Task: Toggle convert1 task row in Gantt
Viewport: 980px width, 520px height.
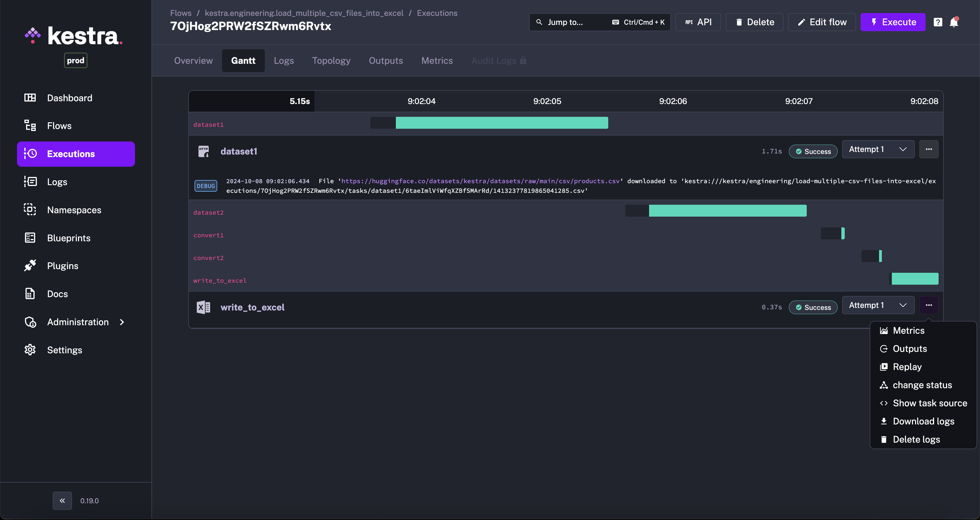Action: point(208,235)
